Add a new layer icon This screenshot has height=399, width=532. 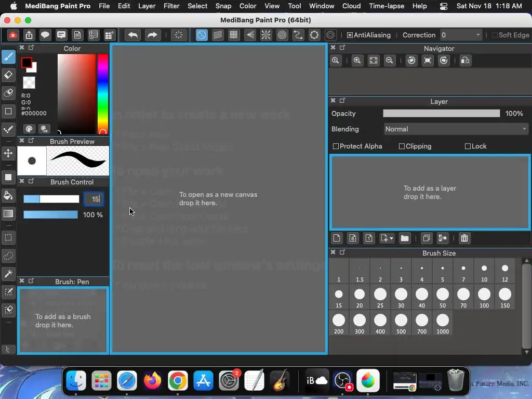click(337, 238)
